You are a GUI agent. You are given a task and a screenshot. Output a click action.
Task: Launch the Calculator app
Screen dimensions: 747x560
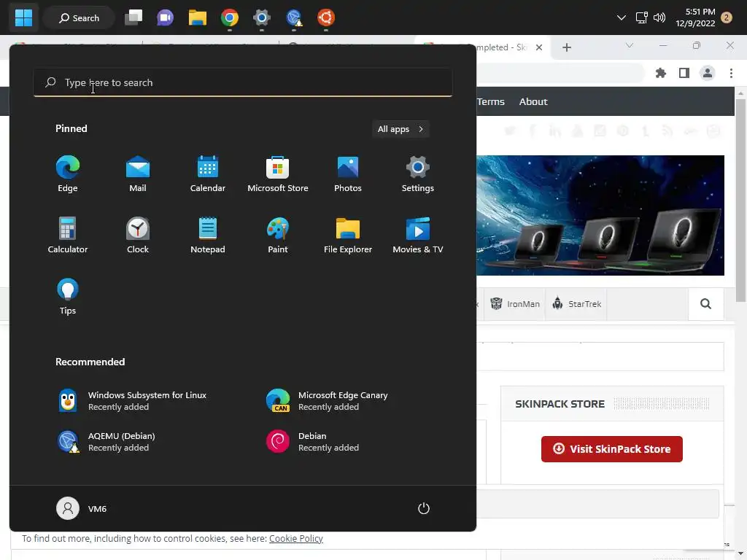coord(68,236)
